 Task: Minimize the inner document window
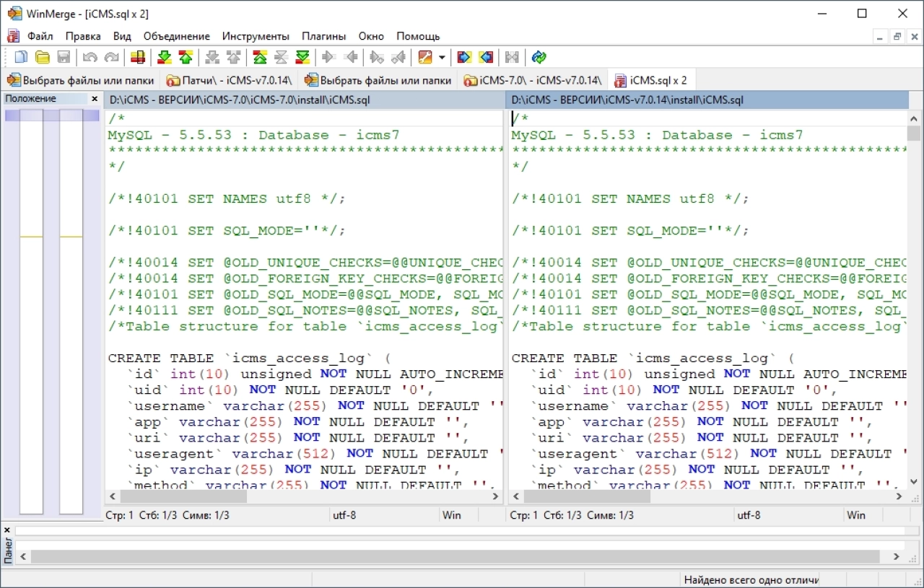879,36
